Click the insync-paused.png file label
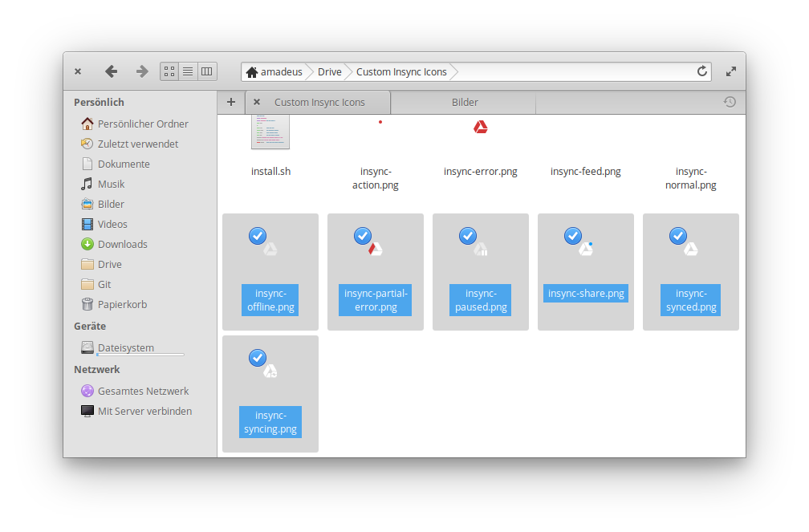Viewport: 809px width, 532px height. point(480,300)
